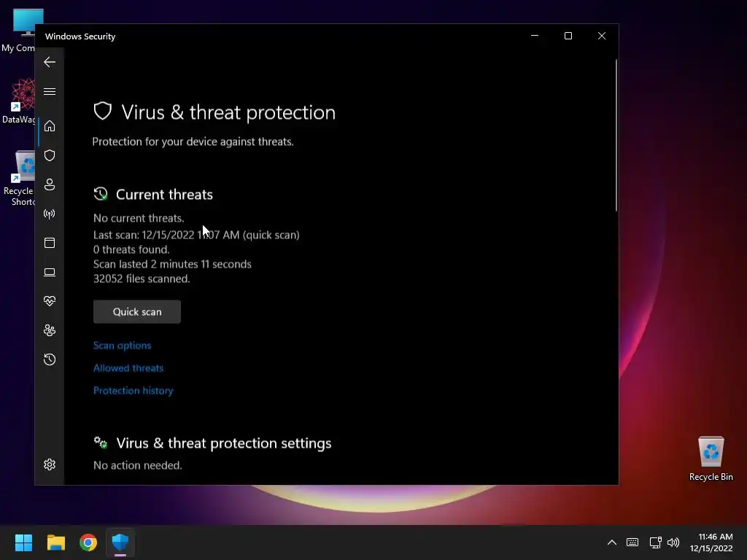Open the clock showing 11:46 AM

711,542
